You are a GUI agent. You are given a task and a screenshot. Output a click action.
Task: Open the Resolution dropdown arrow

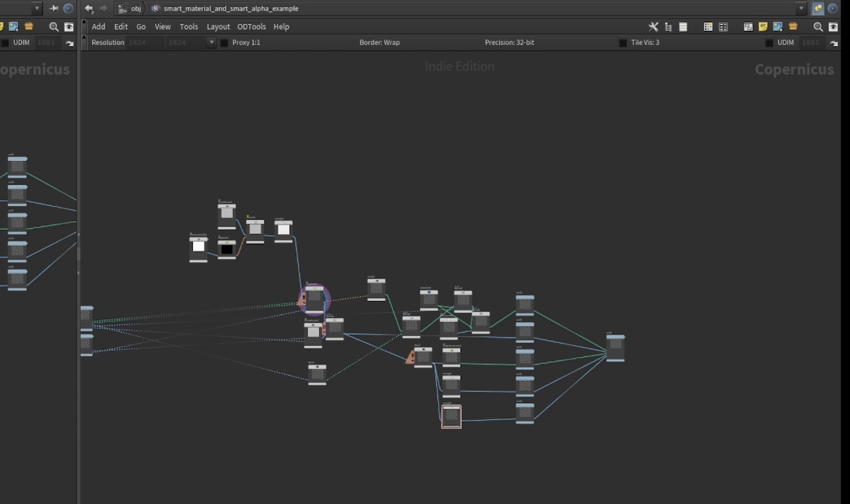[212, 42]
